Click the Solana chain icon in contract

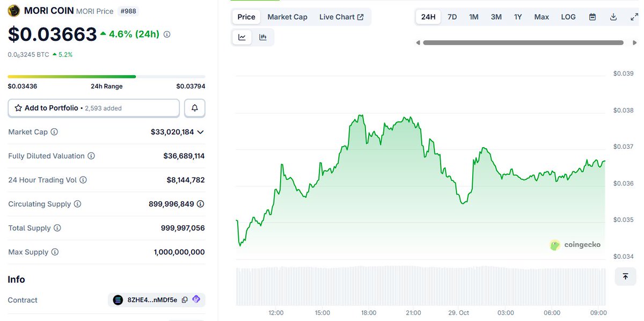coord(118,300)
